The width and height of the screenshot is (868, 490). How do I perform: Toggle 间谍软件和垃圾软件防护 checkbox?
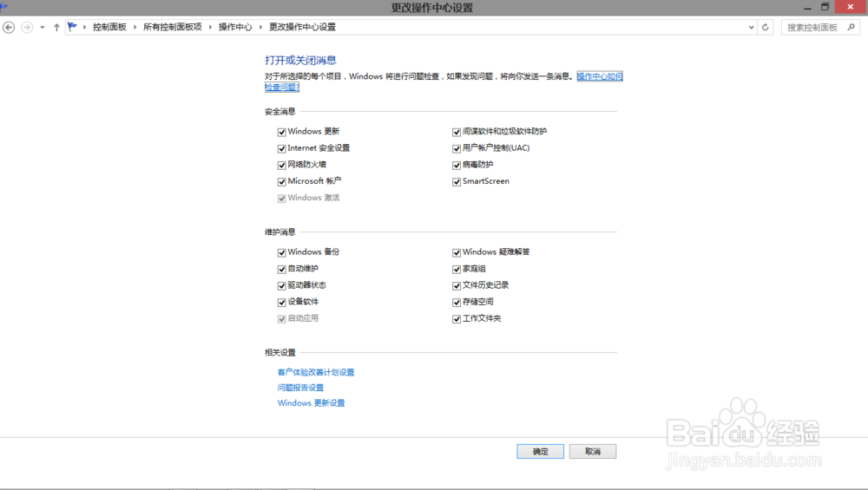(x=457, y=132)
